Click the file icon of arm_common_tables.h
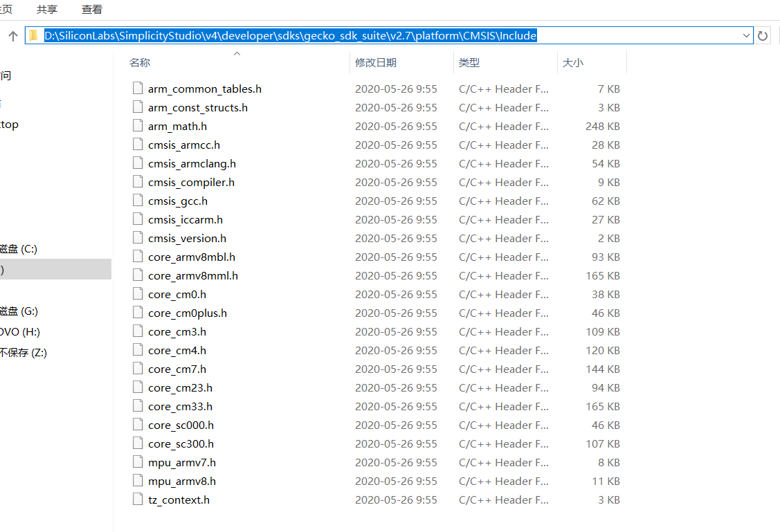The width and height of the screenshot is (780, 532). pyautogui.click(x=138, y=89)
